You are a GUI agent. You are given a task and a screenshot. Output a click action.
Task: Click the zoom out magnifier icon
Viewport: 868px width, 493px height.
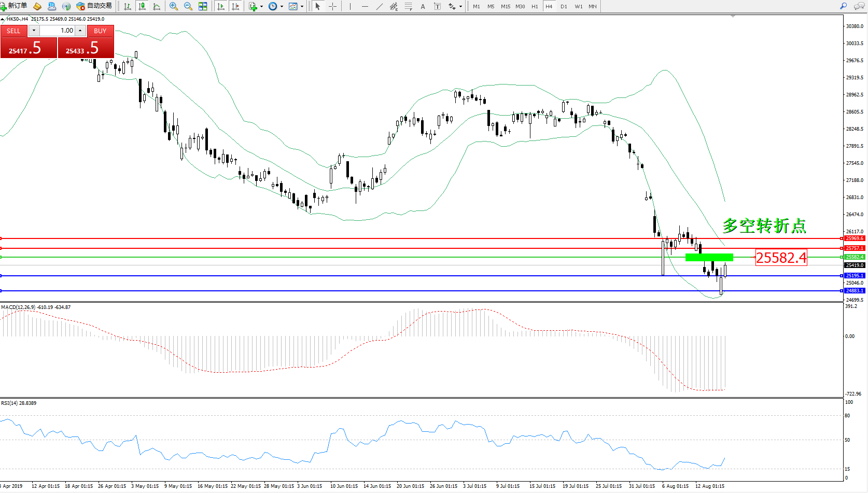coord(188,6)
